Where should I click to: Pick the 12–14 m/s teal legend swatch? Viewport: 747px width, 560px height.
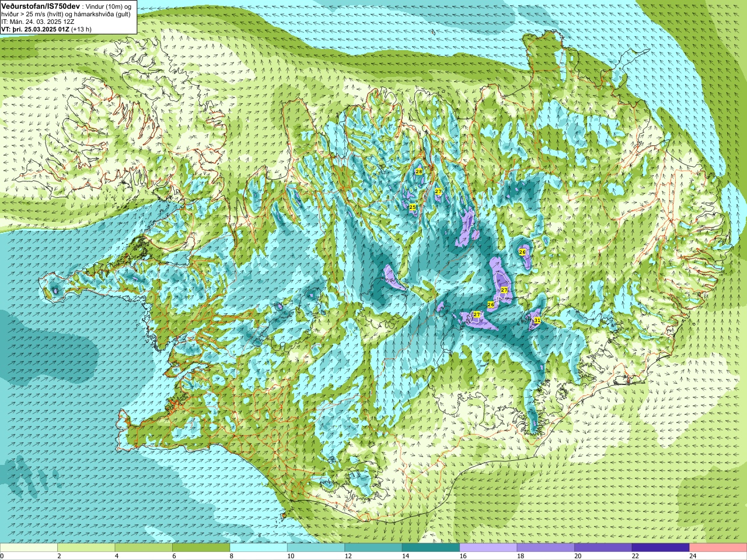[x=373, y=548]
